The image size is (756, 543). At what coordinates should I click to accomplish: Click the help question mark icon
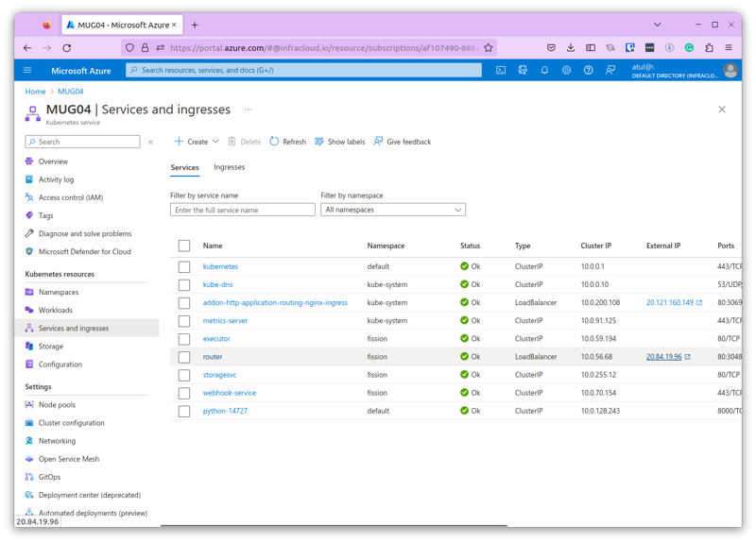(588, 70)
